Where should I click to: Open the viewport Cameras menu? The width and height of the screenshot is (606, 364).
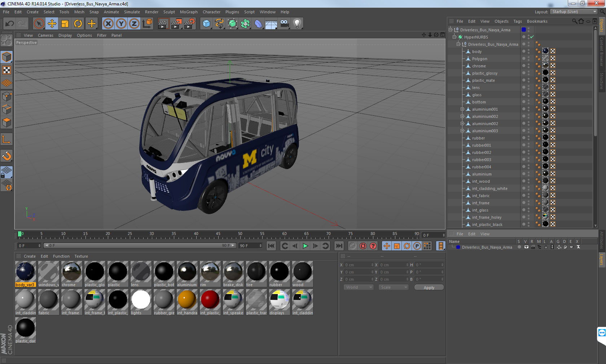point(45,35)
